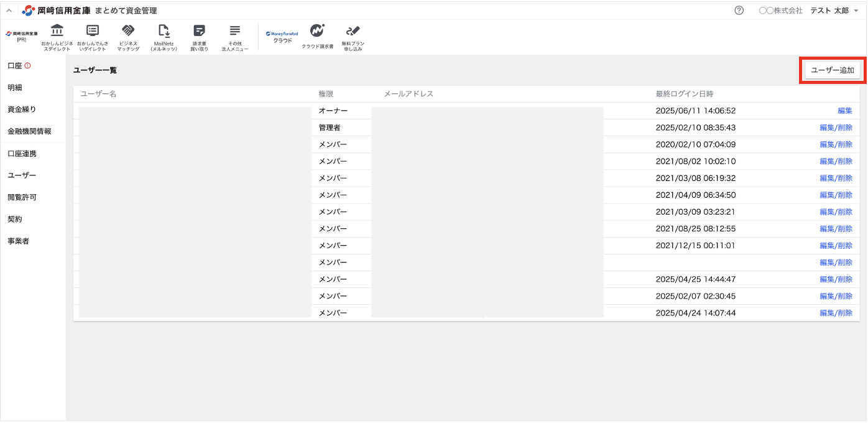Click the 岡崎信用金庫 logo in the header
The image size is (868, 423).
[56, 11]
